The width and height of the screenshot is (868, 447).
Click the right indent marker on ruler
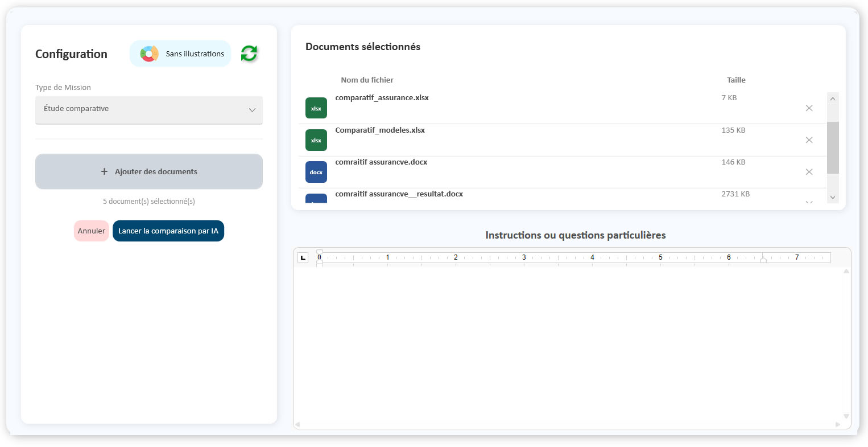(x=763, y=260)
